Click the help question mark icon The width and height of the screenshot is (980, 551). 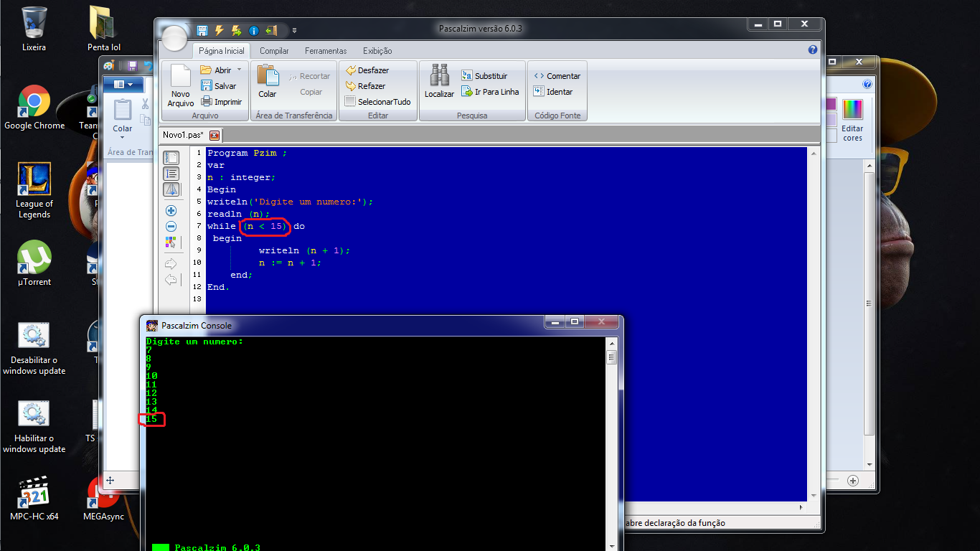point(813,50)
